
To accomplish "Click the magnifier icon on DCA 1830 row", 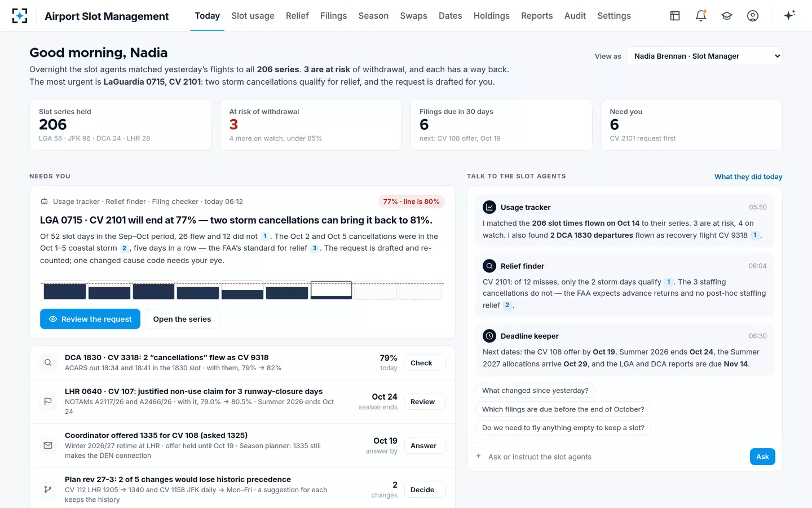I will 48,362.
